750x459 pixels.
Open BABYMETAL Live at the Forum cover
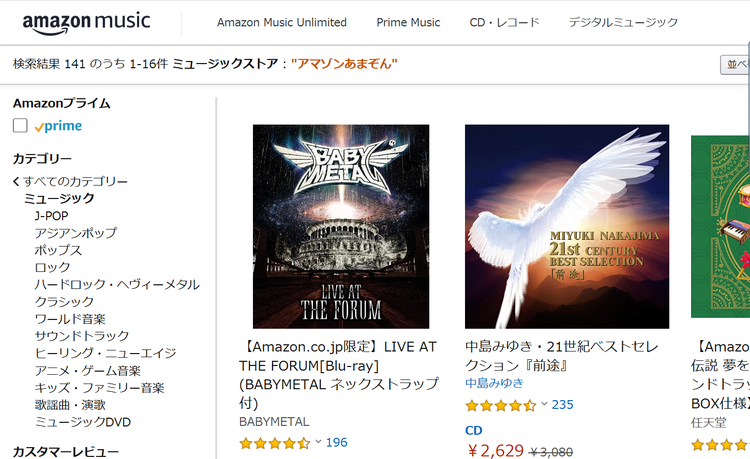[341, 227]
